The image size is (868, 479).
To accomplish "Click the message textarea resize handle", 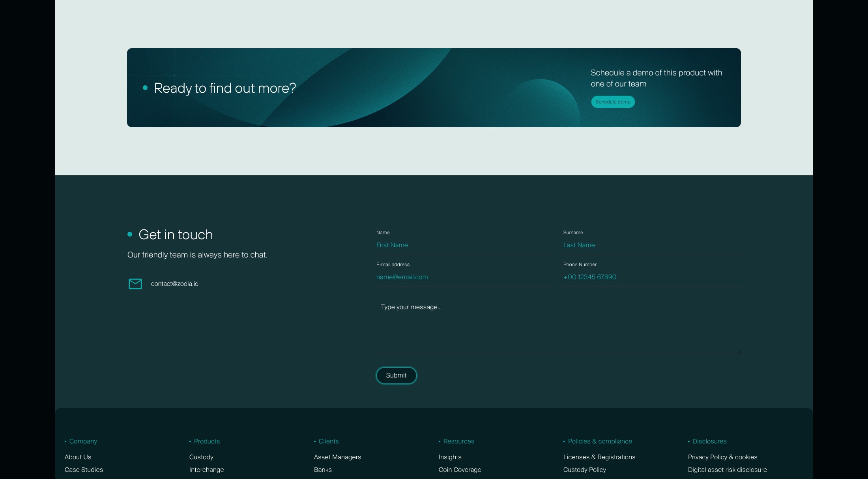I will click(739, 352).
